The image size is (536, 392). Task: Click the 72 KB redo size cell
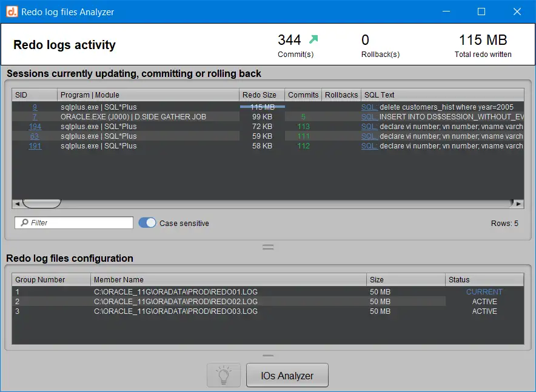[262, 127]
